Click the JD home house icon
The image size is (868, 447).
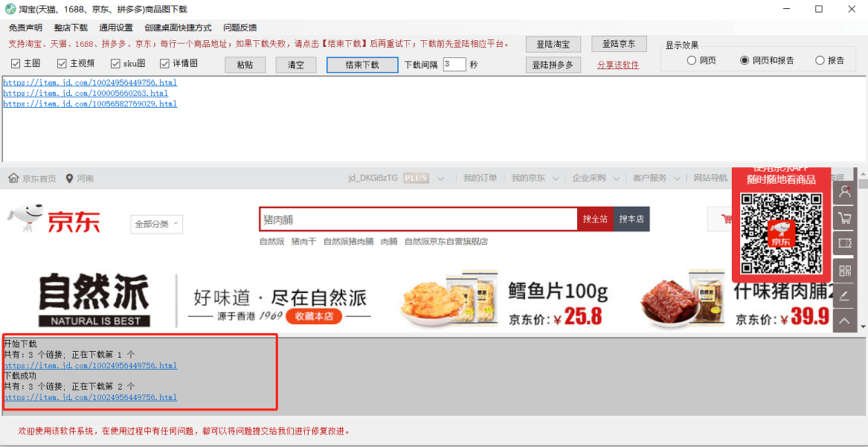pos(13,179)
